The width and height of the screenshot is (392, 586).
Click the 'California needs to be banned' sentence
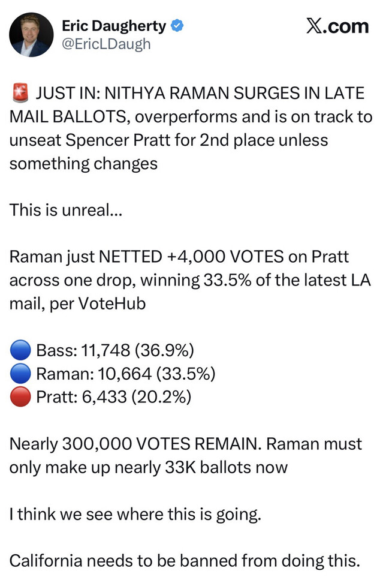[x=185, y=561]
